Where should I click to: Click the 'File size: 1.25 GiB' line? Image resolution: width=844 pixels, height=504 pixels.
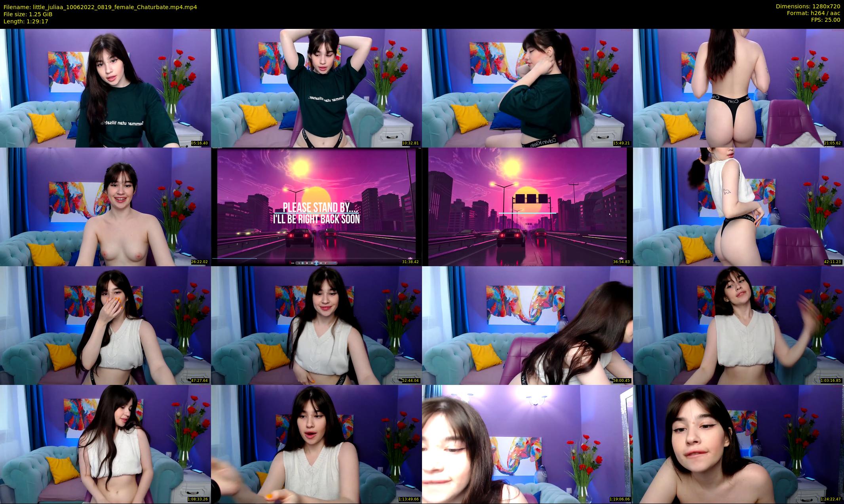point(28,14)
